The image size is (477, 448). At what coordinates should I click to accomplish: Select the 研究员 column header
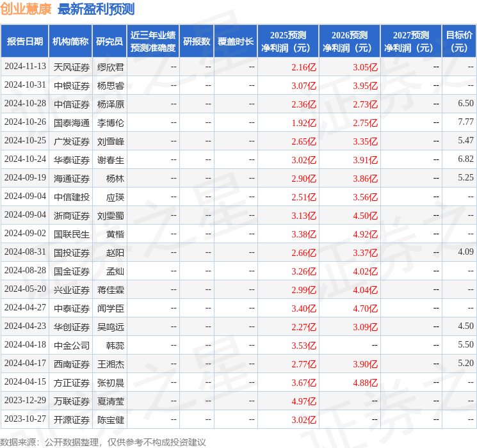pyautogui.click(x=109, y=41)
